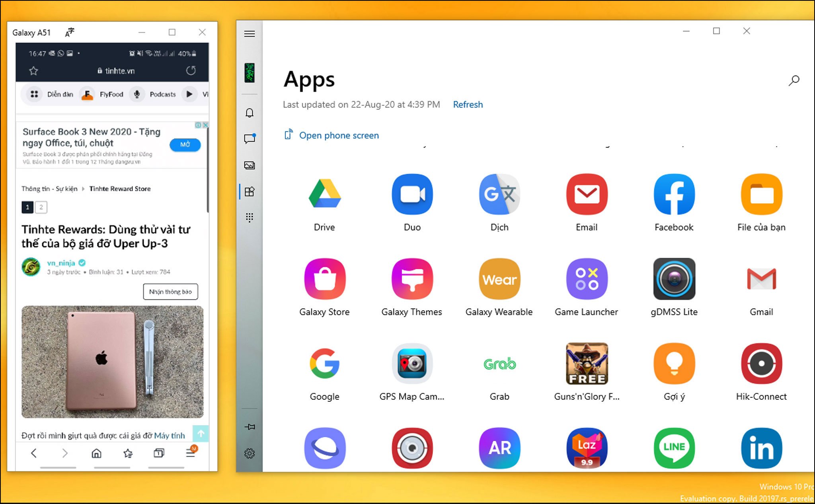Open the Google app

[x=325, y=364]
